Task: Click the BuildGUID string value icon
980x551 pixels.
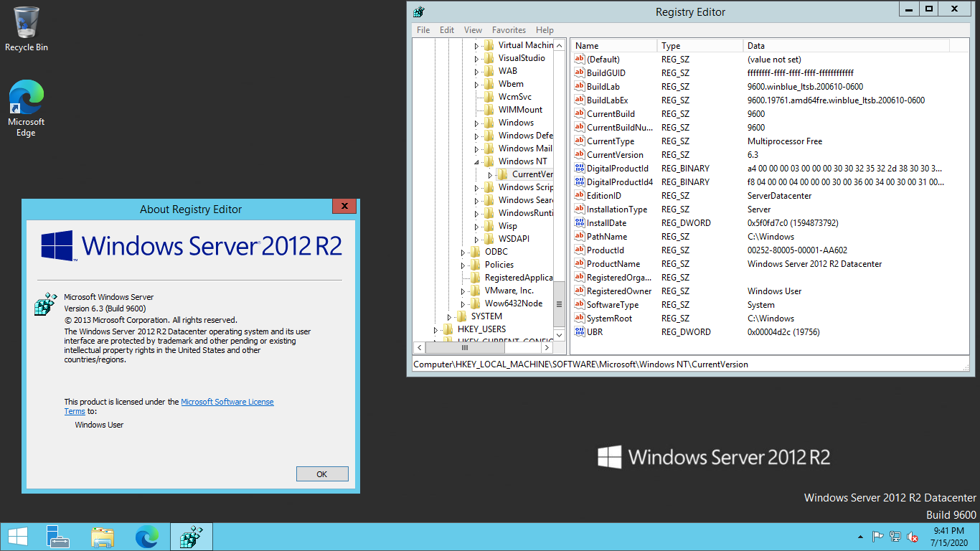Action: [x=580, y=73]
